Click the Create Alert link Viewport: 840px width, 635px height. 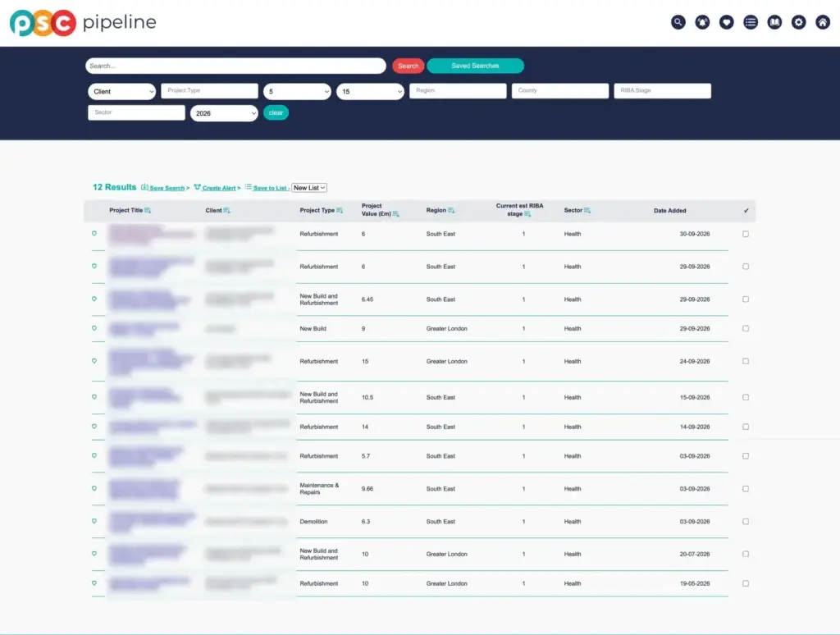tap(218, 188)
